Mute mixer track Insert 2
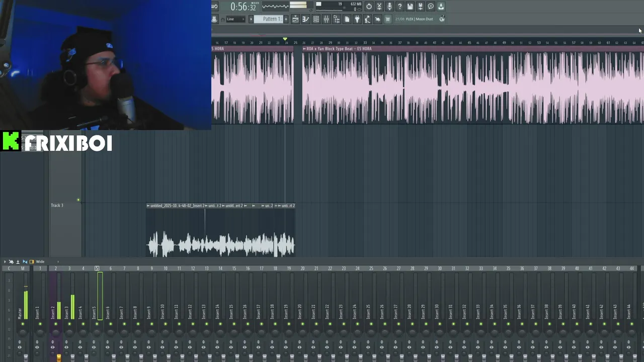Image resolution: width=644 pixels, height=362 pixels. (55, 324)
